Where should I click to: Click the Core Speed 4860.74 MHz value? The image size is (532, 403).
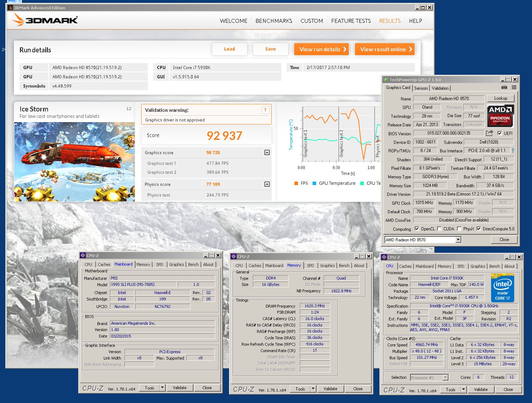click(427, 345)
